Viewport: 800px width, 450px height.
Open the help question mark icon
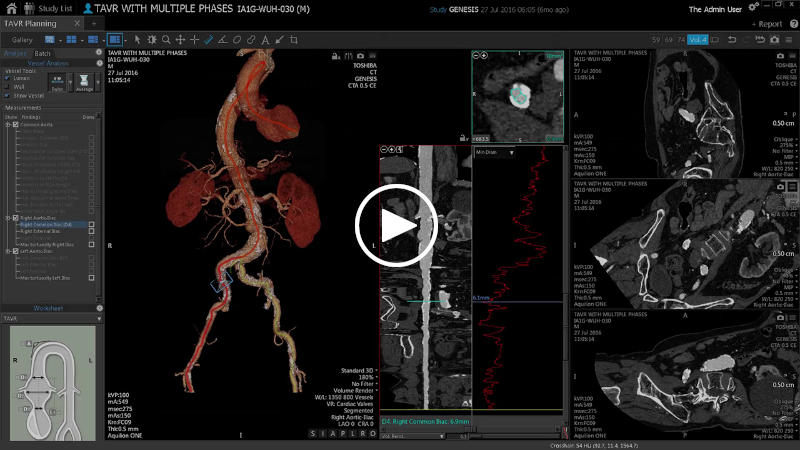click(793, 24)
